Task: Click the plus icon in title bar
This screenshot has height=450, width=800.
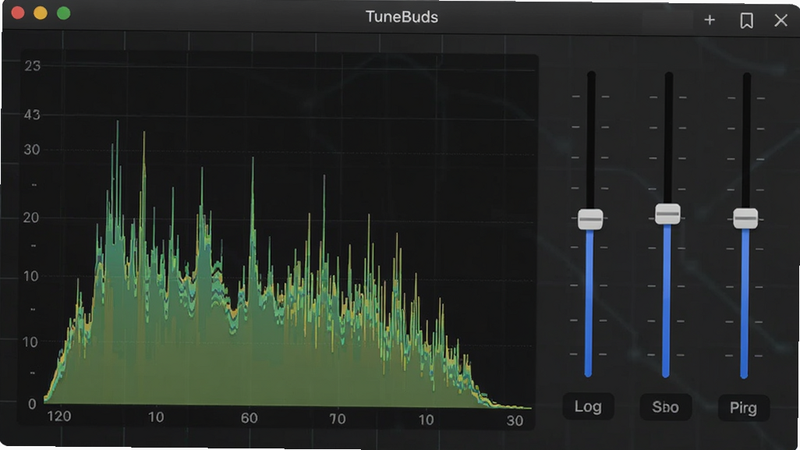Action: tap(709, 20)
